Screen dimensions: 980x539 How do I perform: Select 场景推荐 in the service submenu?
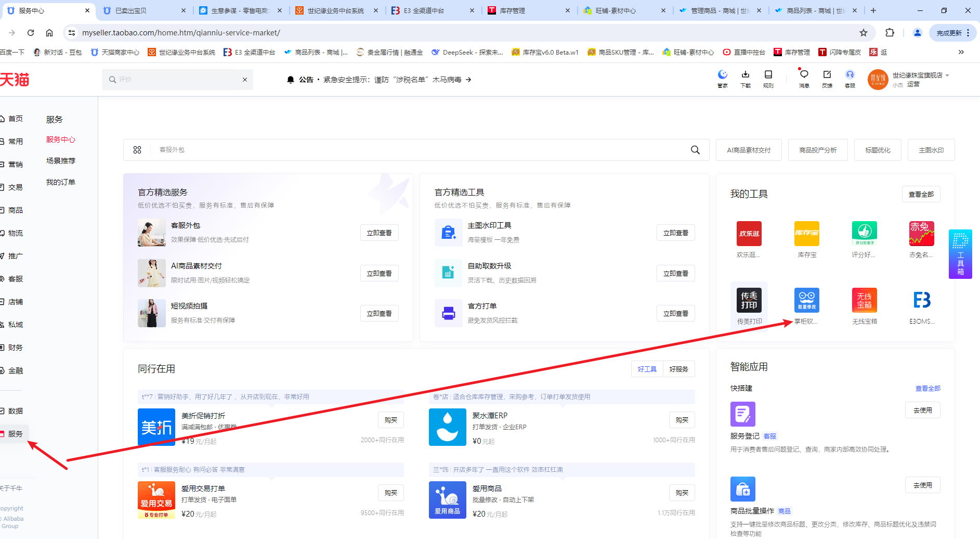coord(61,161)
